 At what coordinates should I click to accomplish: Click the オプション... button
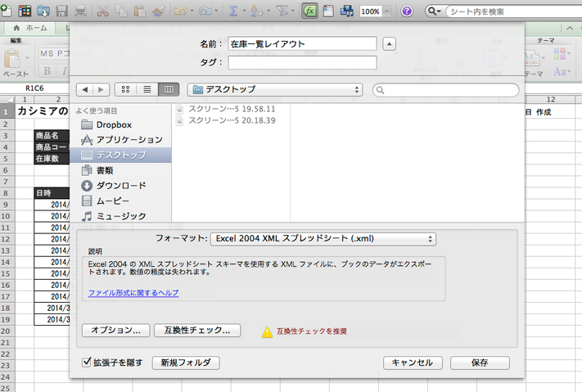[115, 330]
